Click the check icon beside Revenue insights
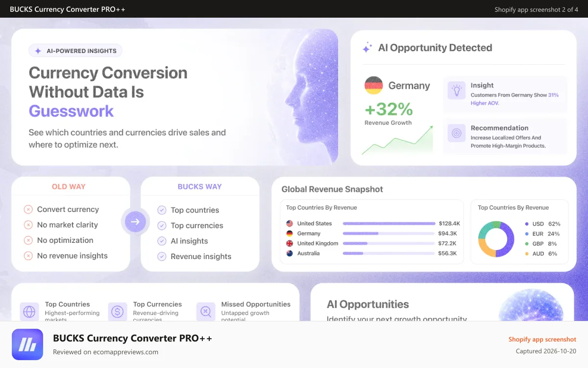The height and width of the screenshot is (368, 588). coord(162,256)
